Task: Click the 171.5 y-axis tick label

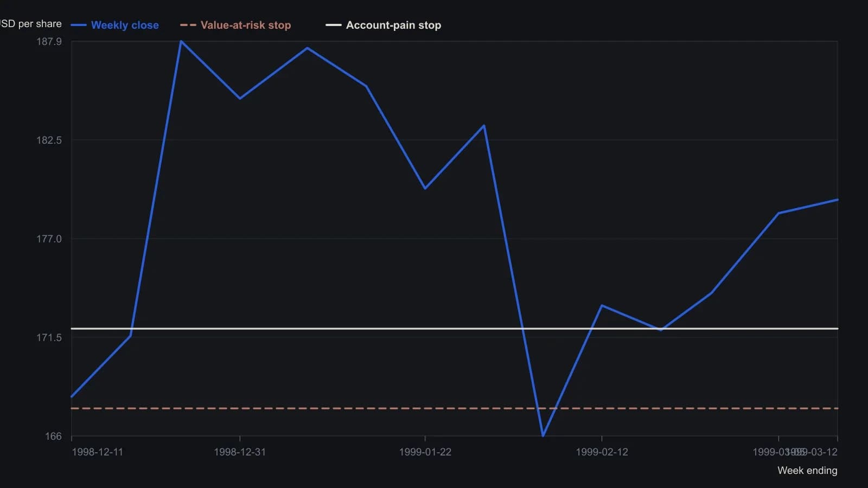Action: pos(49,337)
